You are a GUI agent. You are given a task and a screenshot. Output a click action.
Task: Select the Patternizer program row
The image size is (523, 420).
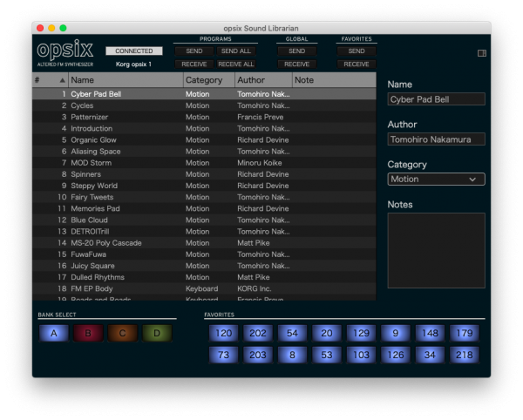pyautogui.click(x=204, y=117)
